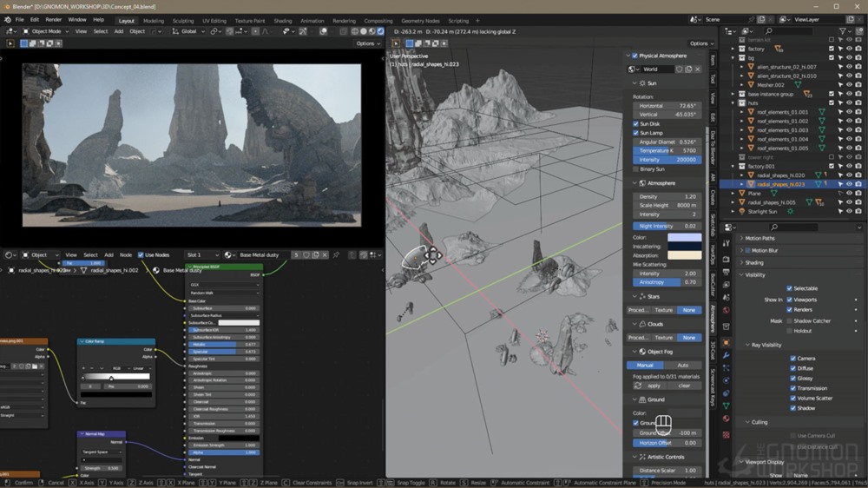Click the clear button under Object Fog
Image resolution: width=868 pixels, height=488 pixels.
point(684,386)
